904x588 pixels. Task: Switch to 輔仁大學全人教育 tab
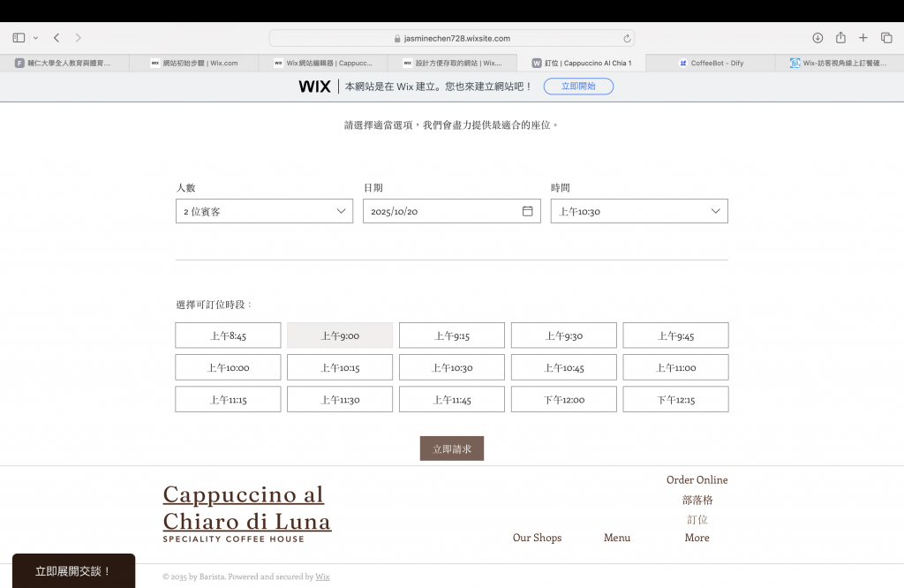64,63
